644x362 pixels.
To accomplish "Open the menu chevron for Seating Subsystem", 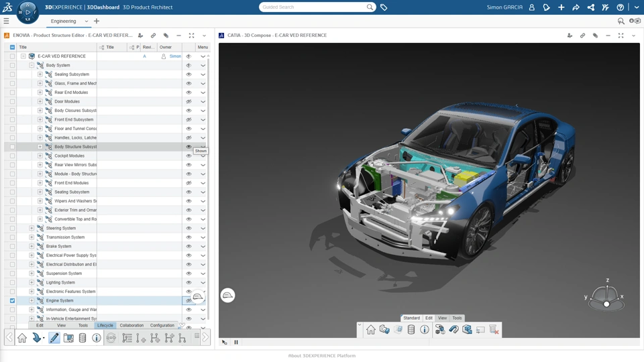I will click(x=203, y=192).
